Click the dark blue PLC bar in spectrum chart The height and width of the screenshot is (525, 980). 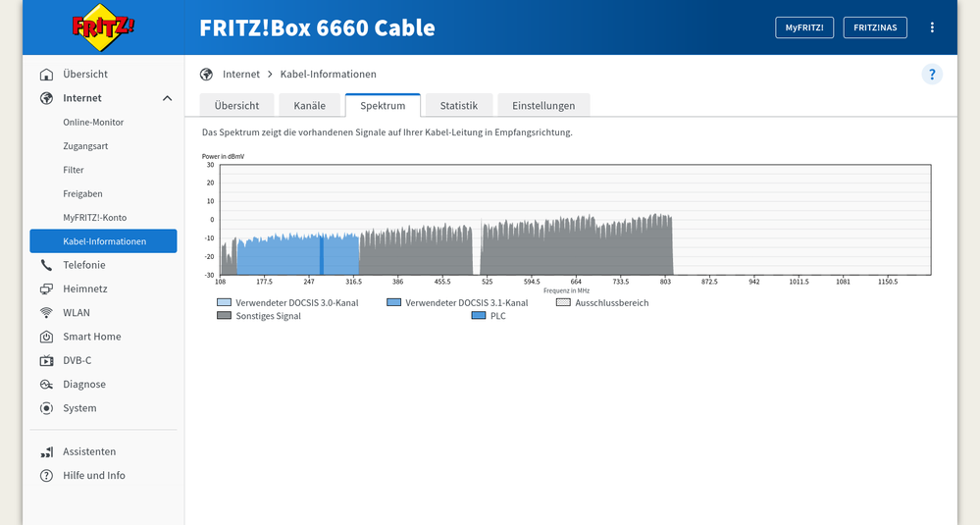tap(322, 255)
